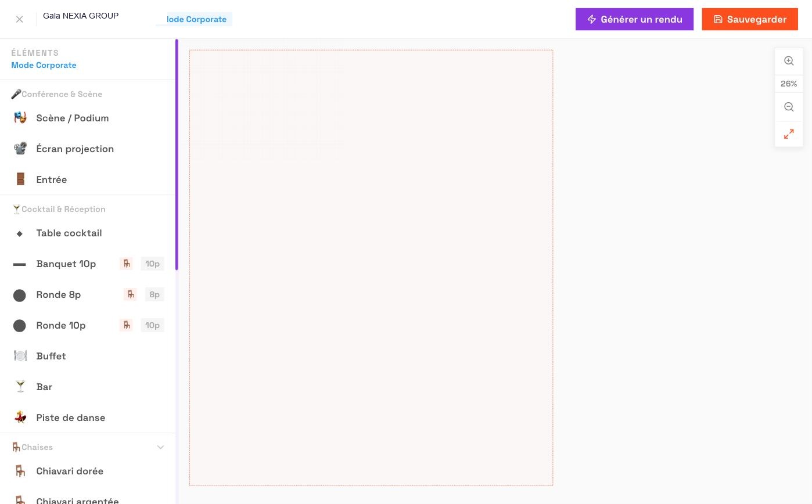
Task: Click the Cocktail & Réception section header
Action: coord(59,209)
